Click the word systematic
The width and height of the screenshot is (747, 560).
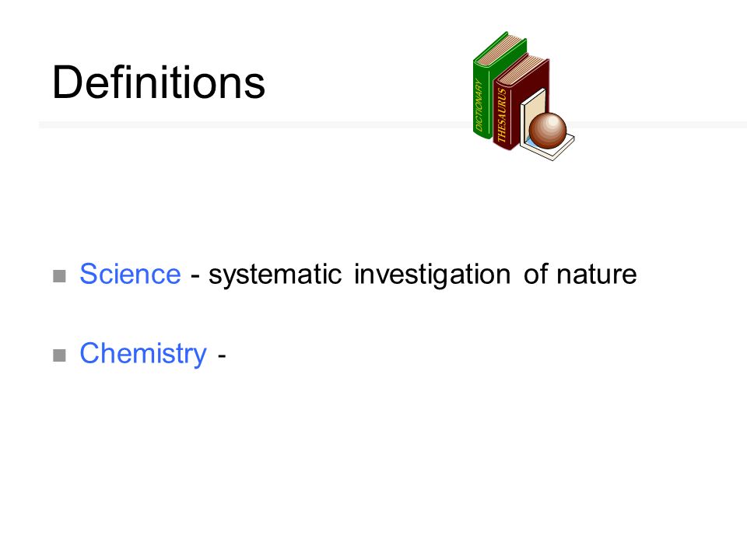click(275, 275)
